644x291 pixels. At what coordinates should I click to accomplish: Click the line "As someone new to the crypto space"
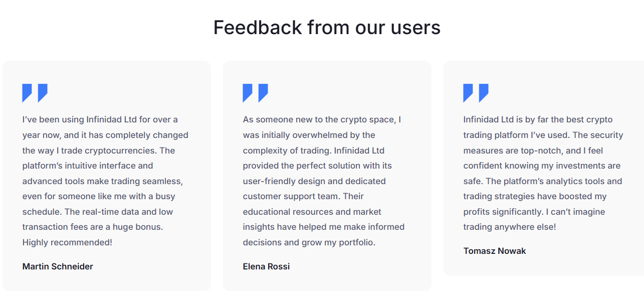point(322,119)
